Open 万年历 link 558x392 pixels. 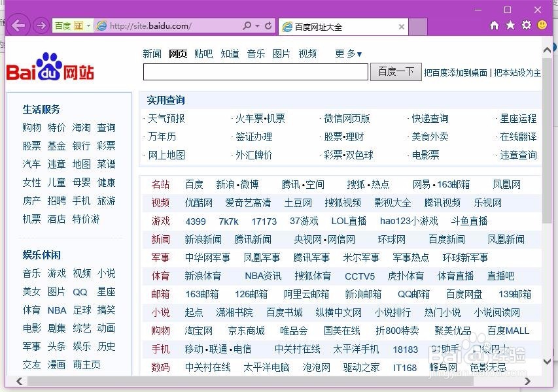click(162, 137)
